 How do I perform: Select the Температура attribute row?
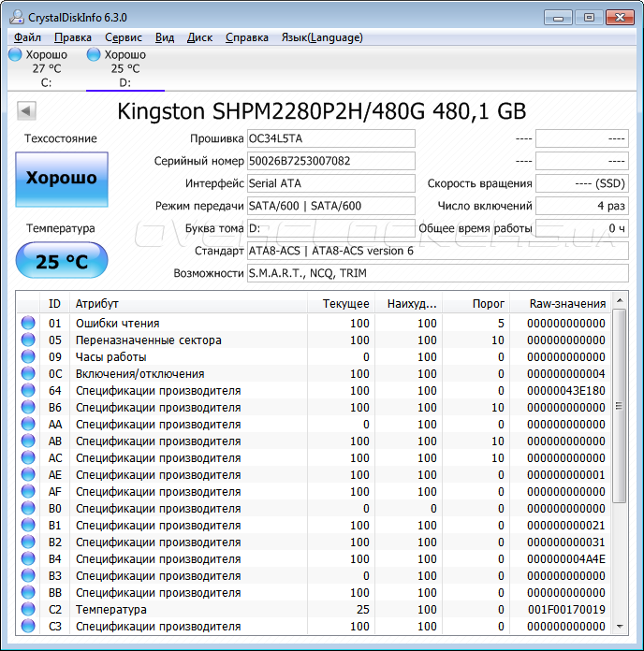point(314,610)
